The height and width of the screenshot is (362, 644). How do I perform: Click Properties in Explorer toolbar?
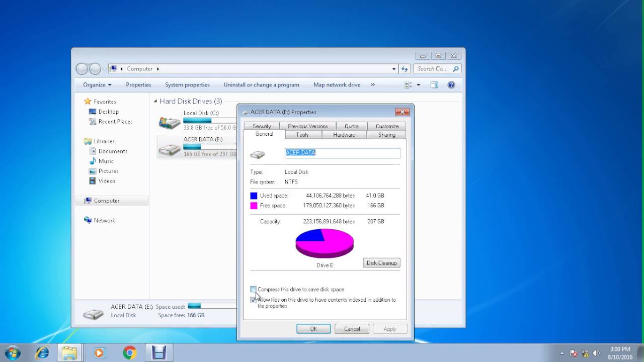[x=138, y=85]
